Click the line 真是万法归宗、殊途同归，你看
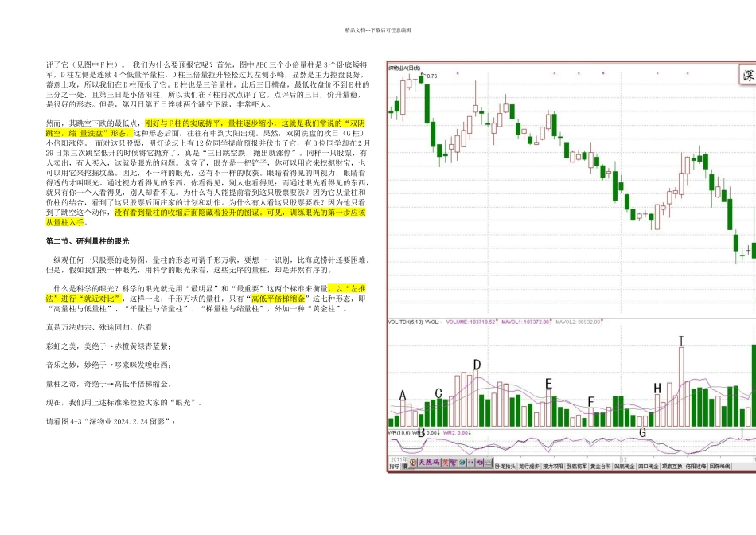This screenshot has width=756, height=535. pyautogui.click(x=99, y=327)
